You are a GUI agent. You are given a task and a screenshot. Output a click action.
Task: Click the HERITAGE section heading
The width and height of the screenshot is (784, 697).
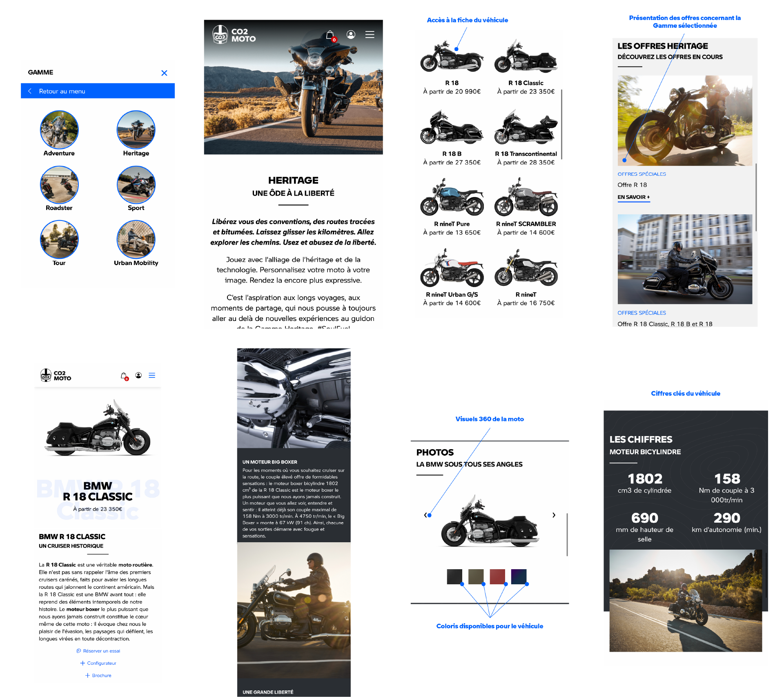click(x=293, y=180)
